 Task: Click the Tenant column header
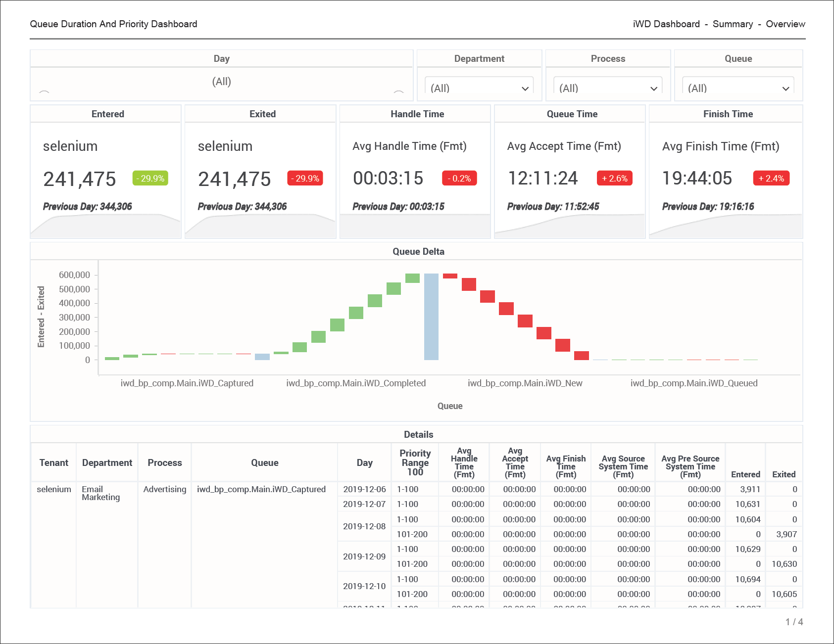(53, 463)
